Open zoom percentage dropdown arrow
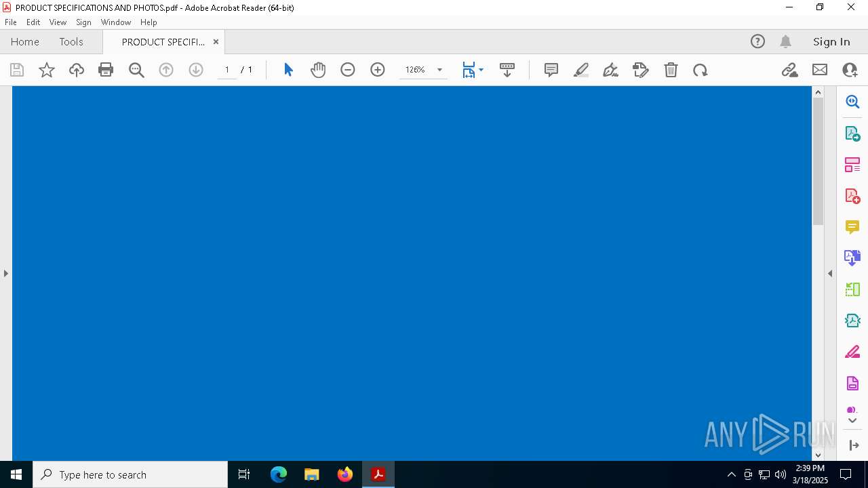 (x=439, y=70)
